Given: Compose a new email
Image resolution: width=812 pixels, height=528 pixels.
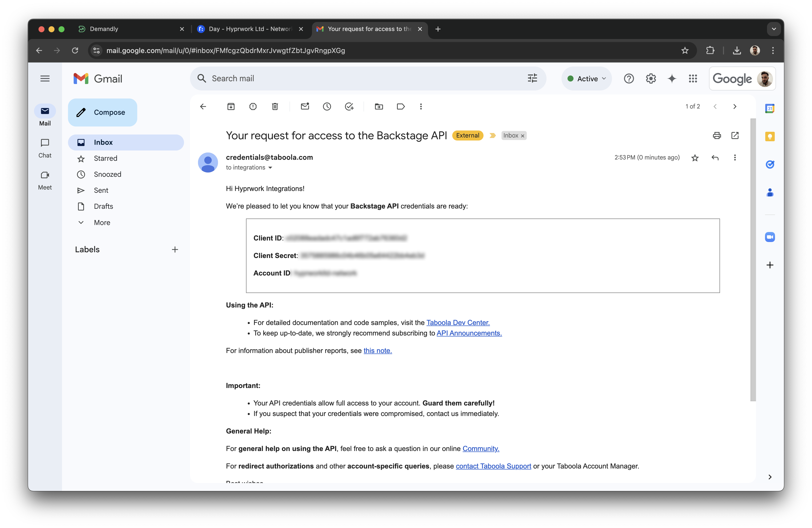Looking at the screenshot, I should pos(102,112).
